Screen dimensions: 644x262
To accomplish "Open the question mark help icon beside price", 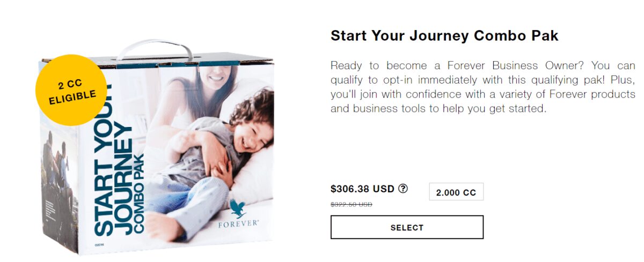I will tap(403, 189).
